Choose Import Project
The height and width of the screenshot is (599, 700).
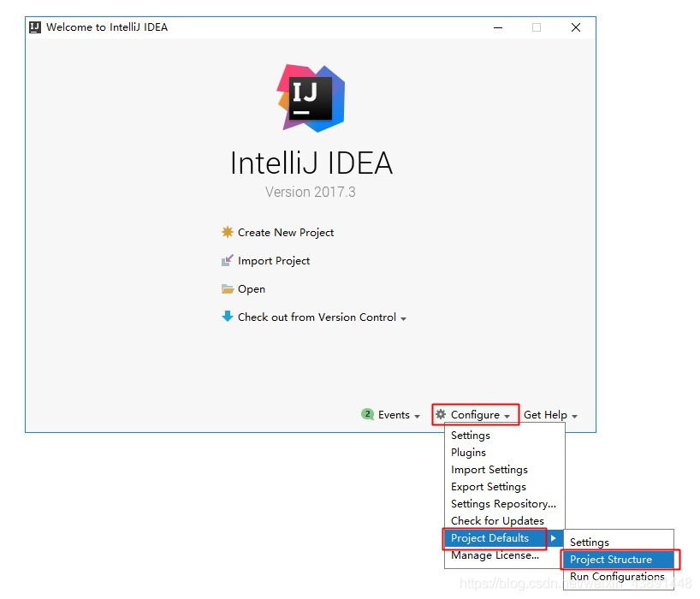(x=274, y=261)
